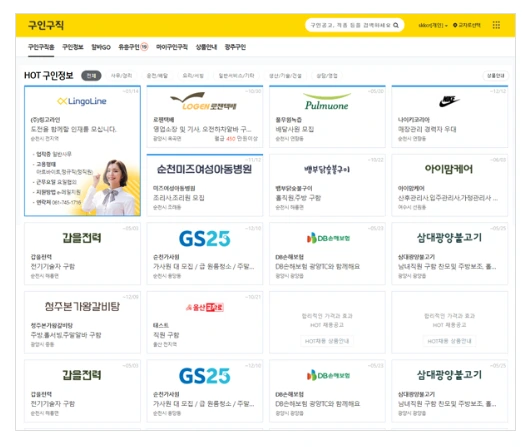Open the 상품안내 button beside filters
The image size is (527, 447).
[496, 76]
